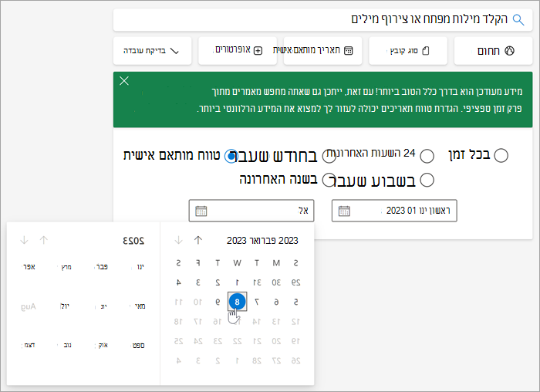Viewport: 540px width, 392px height.
Task: Choose month פבר in the month picker
Action: [x=102, y=267]
